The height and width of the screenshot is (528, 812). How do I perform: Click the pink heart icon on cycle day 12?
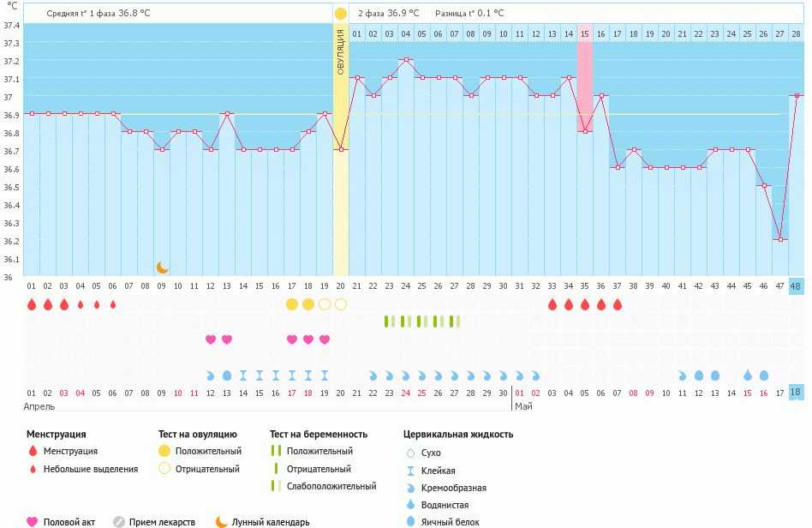pyautogui.click(x=211, y=339)
